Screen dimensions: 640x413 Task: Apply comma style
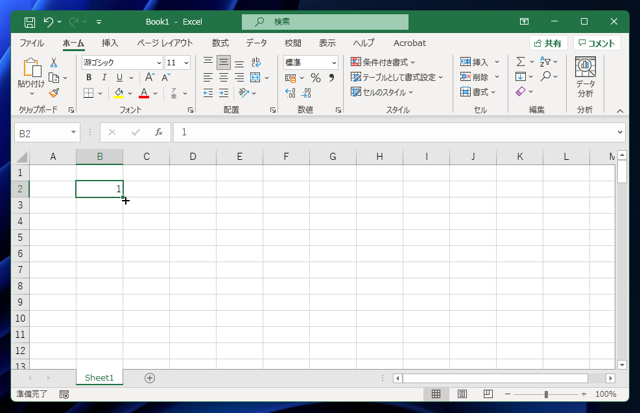coord(331,78)
